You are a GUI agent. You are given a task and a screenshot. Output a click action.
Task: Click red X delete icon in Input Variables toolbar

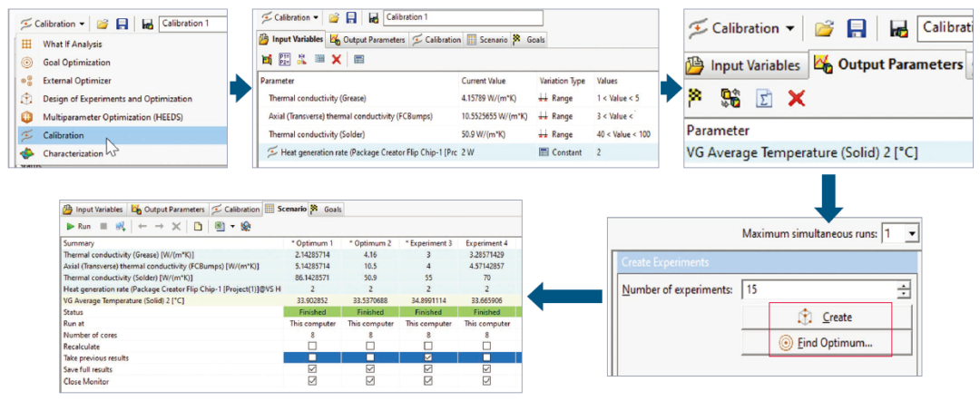pos(337,59)
